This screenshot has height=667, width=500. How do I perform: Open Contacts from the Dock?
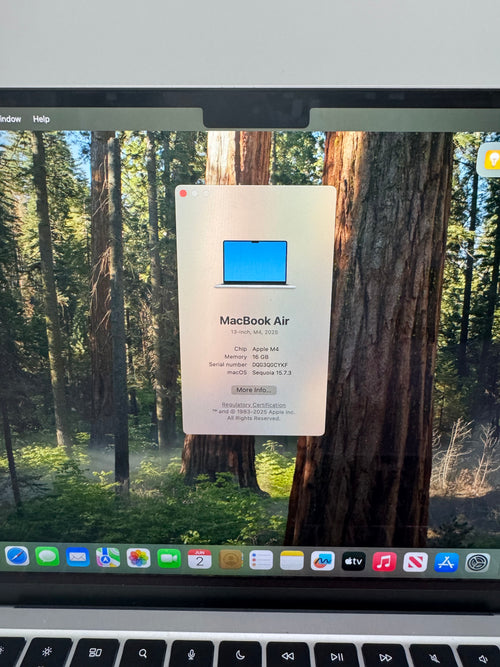tap(231, 559)
